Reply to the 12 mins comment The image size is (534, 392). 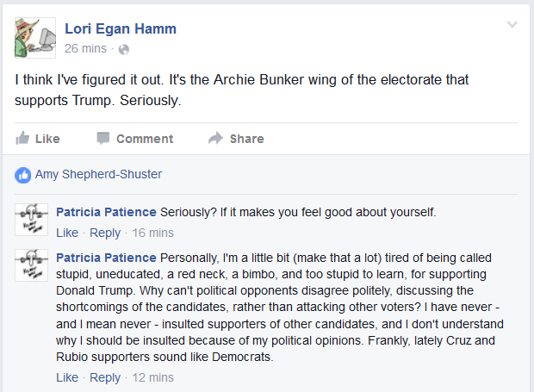(105, 377)
